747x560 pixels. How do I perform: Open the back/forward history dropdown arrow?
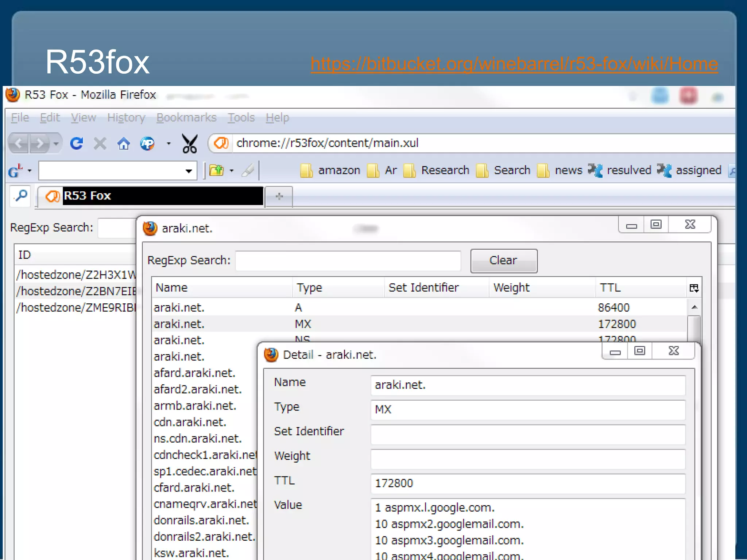click(56, 143)
